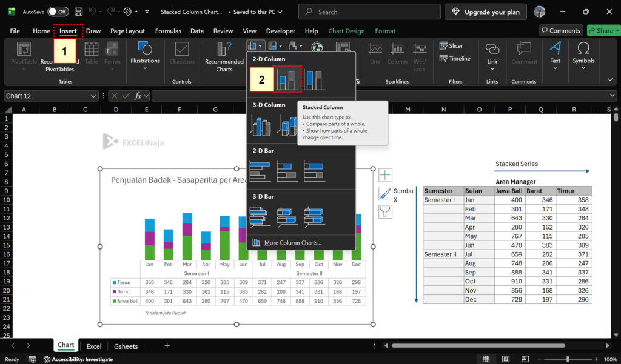Open the Chart Elements plus button

pyautogui.click(x=385, y=175)
